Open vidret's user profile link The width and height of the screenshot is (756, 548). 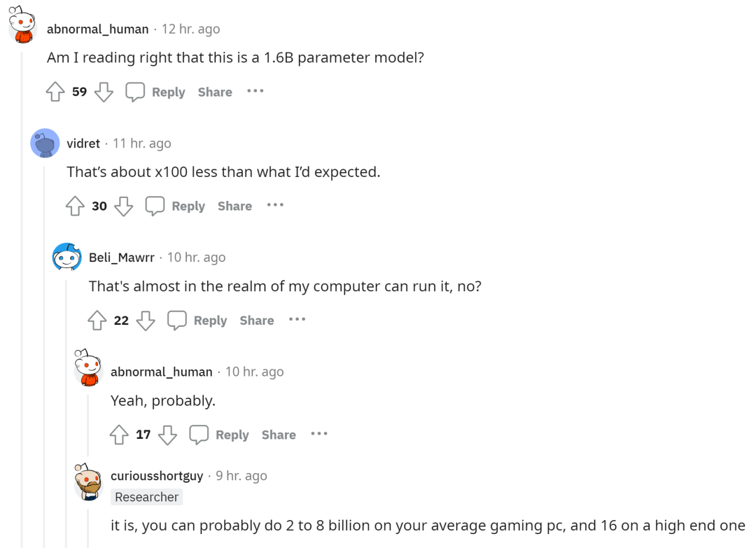[x=83, y=143]
